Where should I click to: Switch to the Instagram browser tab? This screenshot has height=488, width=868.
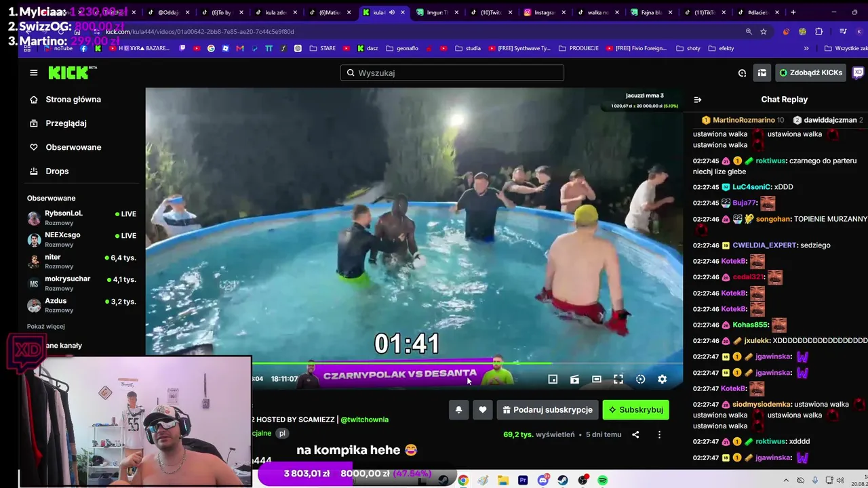click(542, 12)
